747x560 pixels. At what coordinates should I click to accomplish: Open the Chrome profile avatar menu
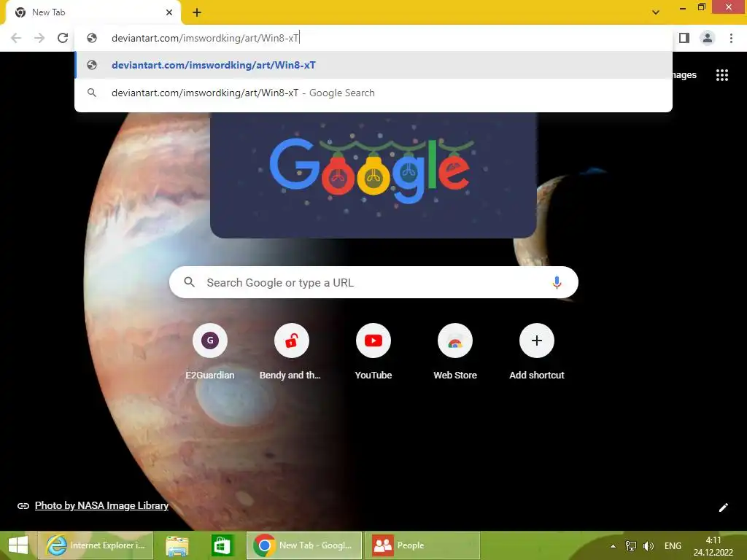(708, 38)
